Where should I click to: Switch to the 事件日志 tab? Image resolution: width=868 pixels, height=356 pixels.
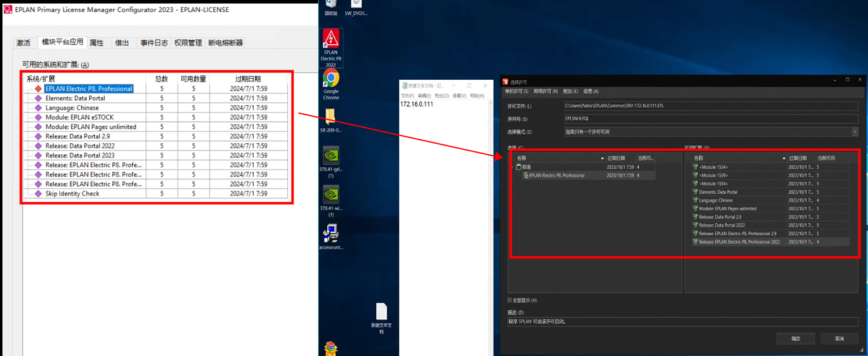click(x=154, y=43)
